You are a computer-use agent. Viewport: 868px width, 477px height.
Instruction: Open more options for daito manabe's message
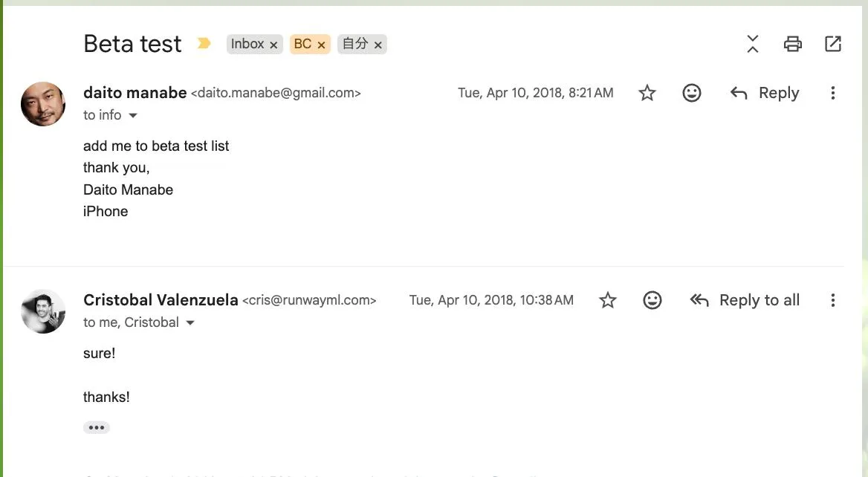832,93
